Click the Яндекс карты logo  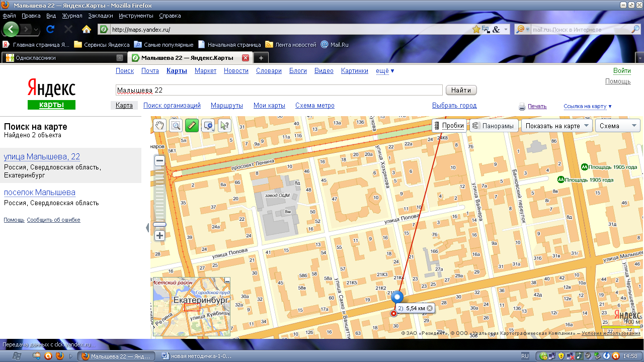tap(51, 94)
